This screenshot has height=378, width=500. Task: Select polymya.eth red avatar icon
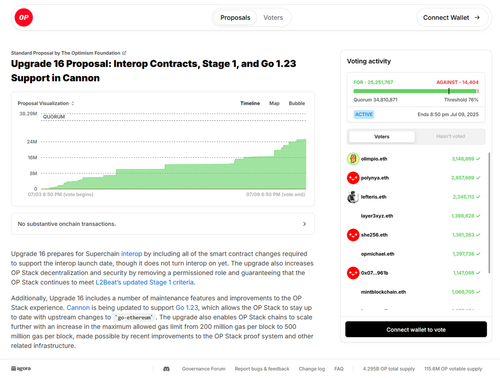(x=353, y=178)
